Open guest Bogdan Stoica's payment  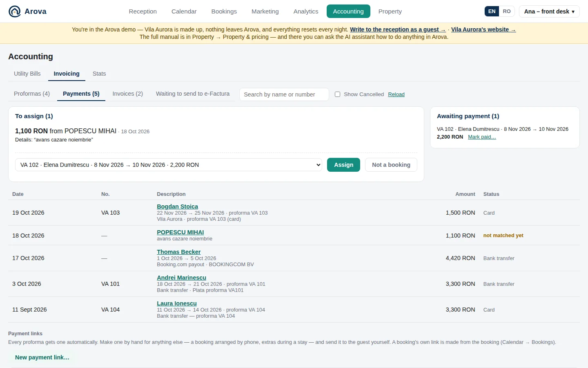point(177,206)
